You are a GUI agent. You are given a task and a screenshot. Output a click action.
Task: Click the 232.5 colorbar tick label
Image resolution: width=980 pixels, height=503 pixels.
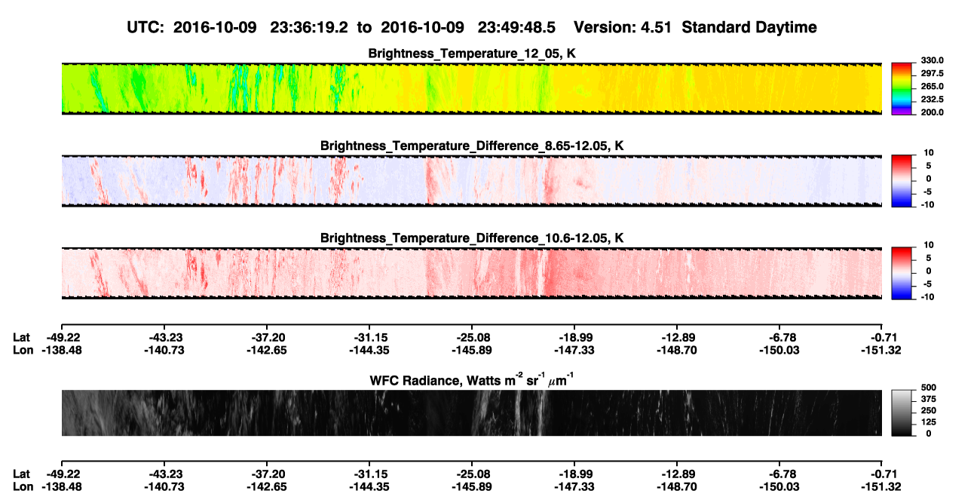point(931,100)
